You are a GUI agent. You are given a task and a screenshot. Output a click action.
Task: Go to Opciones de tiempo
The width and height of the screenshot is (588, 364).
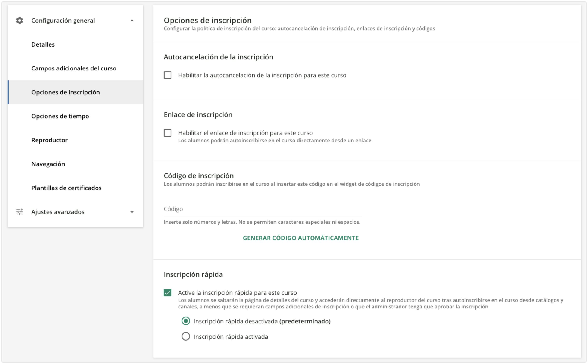tap(75, 116)
